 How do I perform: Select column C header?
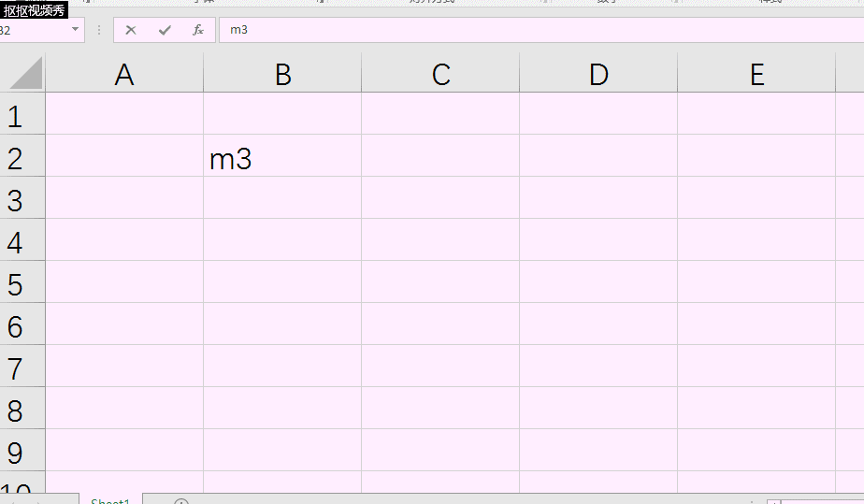(x=440, y=73)
